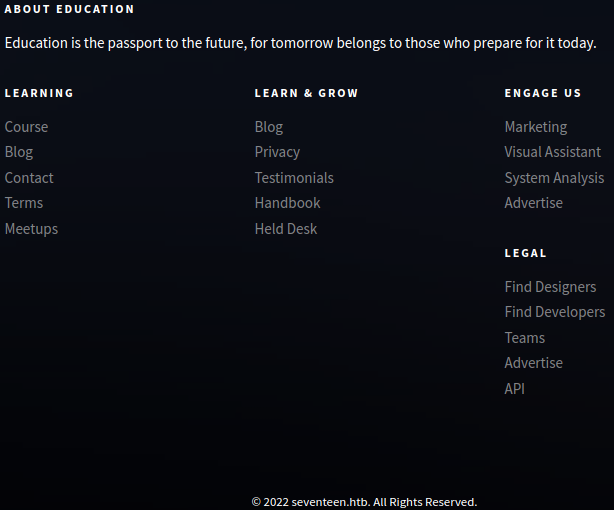Visit the Teams link

[525, 338]
